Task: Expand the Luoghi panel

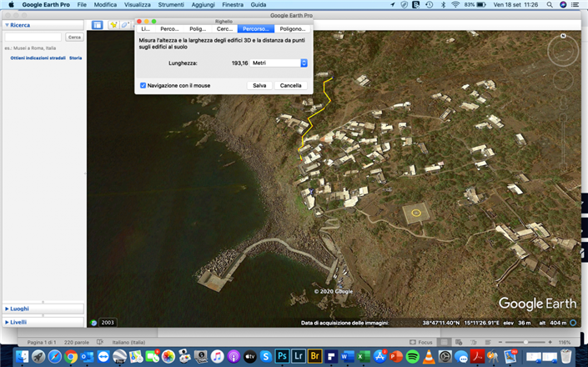Action: click(7, 309)
